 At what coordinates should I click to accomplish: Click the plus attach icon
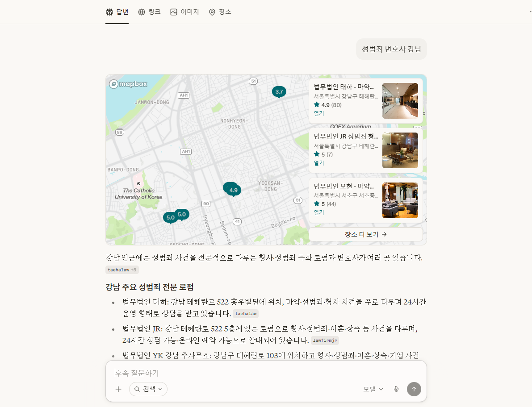[118, 389]
